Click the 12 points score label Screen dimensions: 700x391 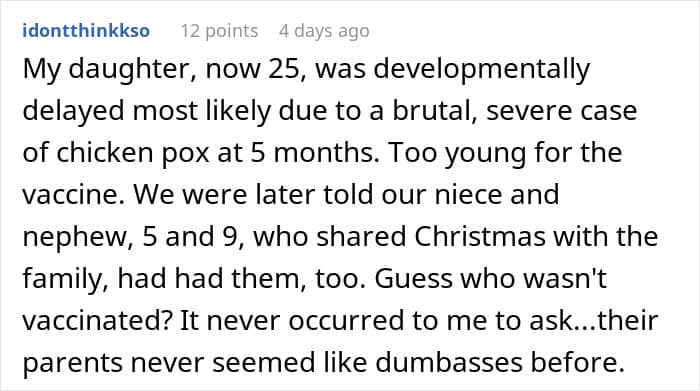pyautogui.click(x=219, y=31)
